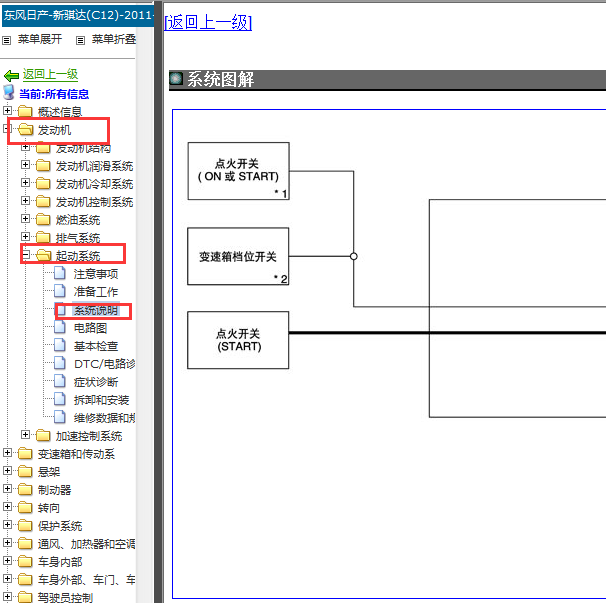606x603 pixels.
Task: Click 菜单折叠 to collapse all menus
Action: point(114,39)
